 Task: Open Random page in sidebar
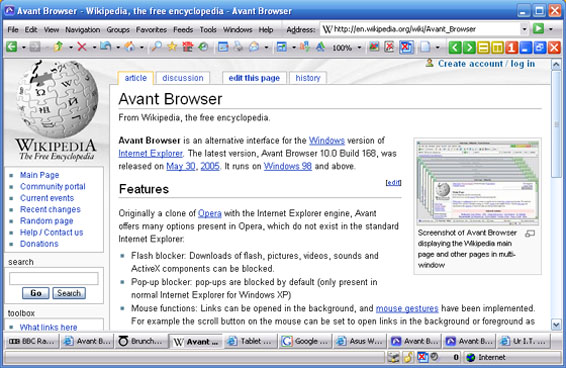47,221
